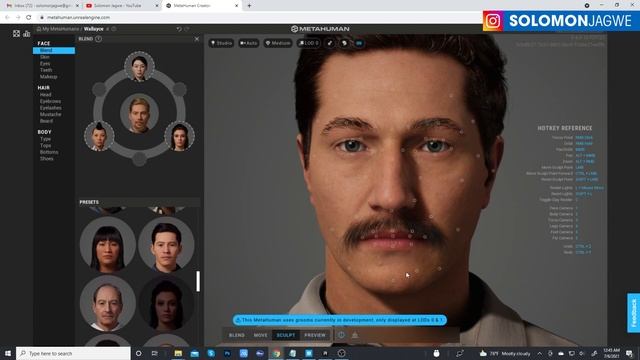Click the Chrome taskbar icon
The width and height of the screenshot is (640, 360).
point(276,353)
